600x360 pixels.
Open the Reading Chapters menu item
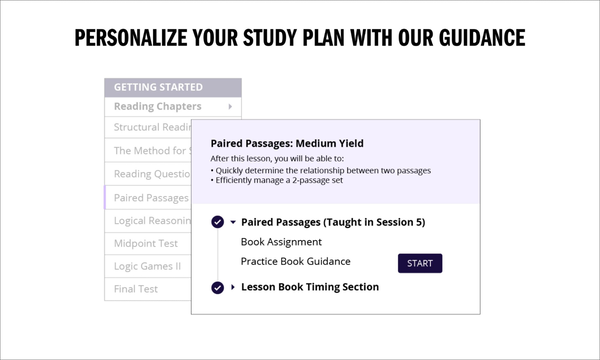[x=173, y=106]
